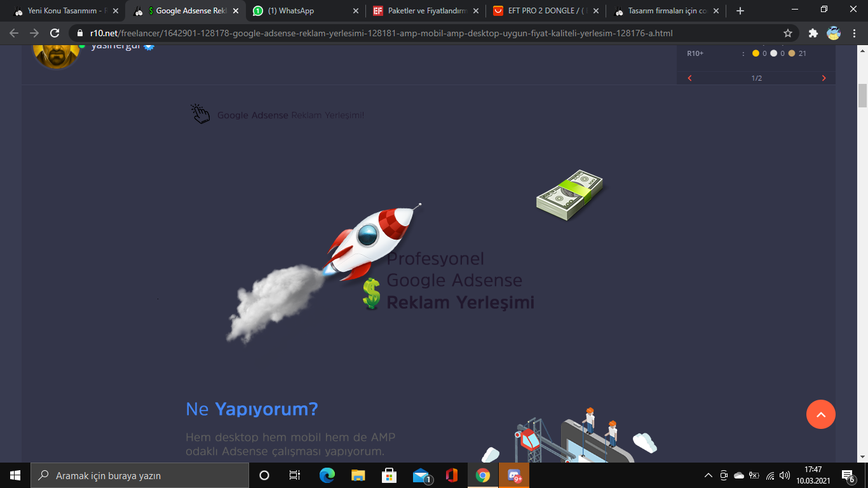The image size is (868, 488).
Task: Show hidden system tray icons
Action: (x=709, y=475)
